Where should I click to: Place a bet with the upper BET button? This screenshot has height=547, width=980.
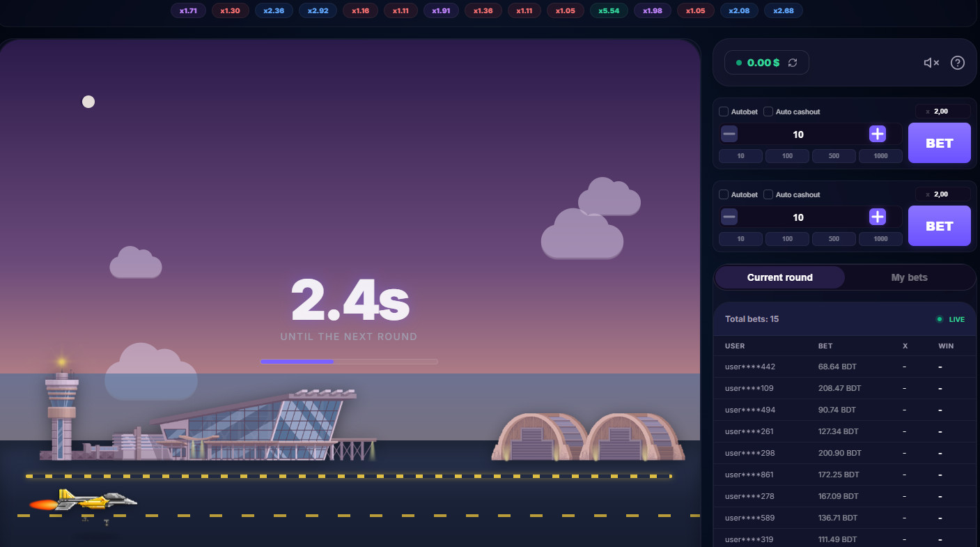pos(940,143)
